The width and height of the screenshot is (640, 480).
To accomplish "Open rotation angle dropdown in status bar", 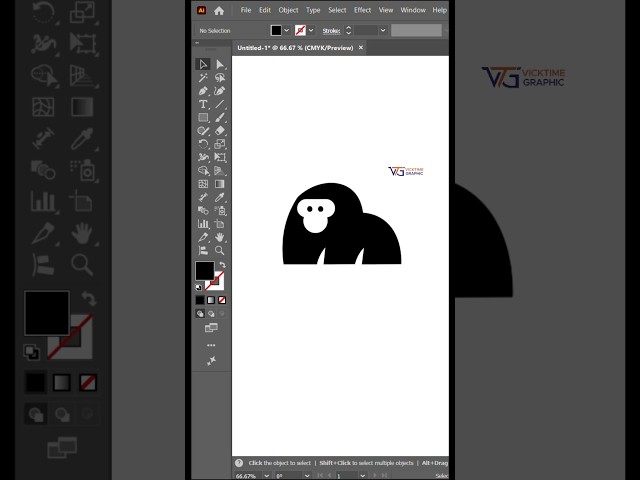I will coord(307,476).
